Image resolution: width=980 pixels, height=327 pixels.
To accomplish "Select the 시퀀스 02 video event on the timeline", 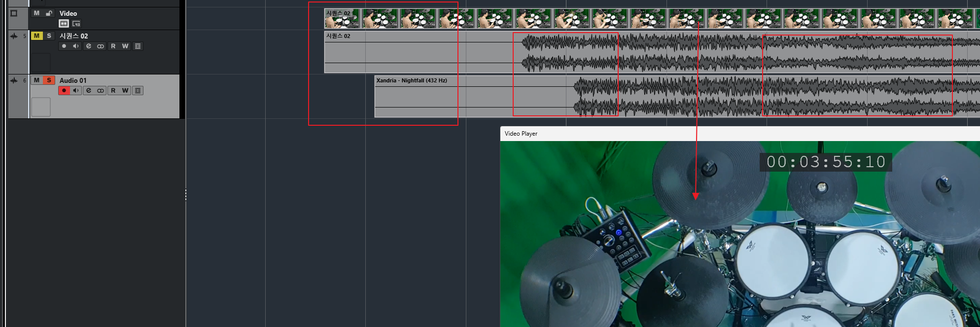I will 652,19.
